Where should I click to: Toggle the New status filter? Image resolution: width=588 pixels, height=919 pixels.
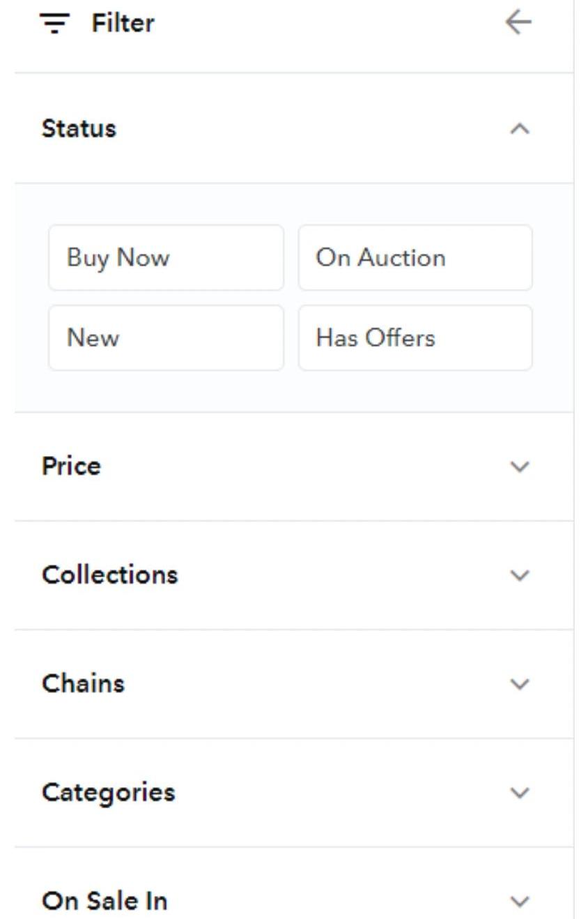166,338
